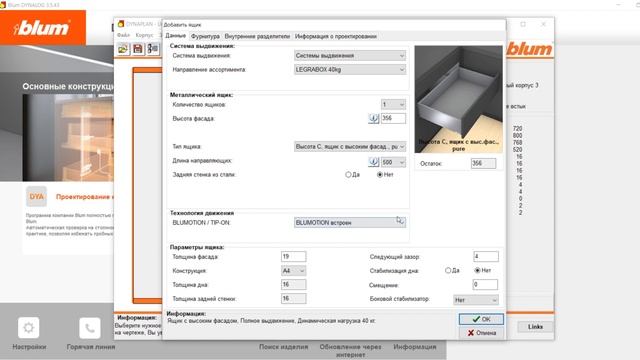Click Обновление через интернет in launcher
The height and width of the screenshot is (360, 640).
(x=351, y=351)
